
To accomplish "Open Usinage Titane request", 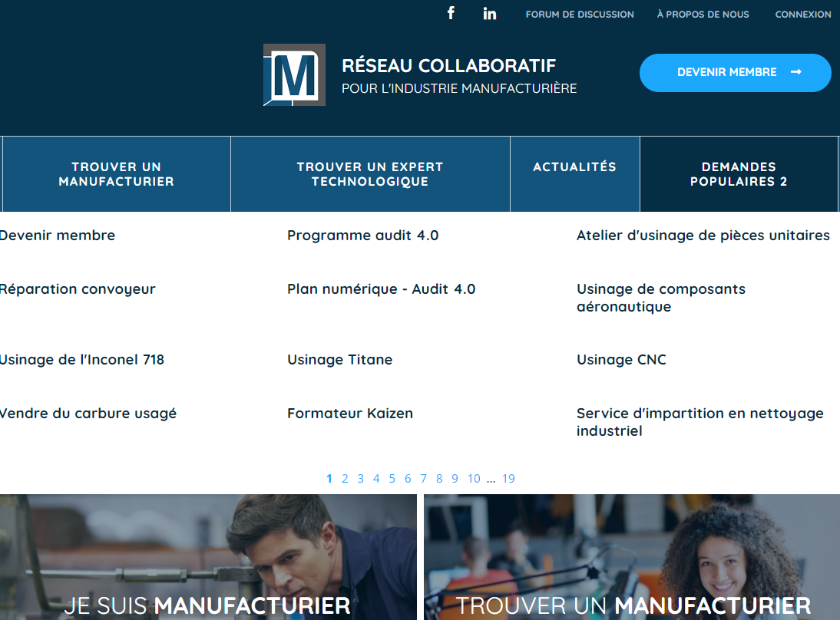I will pyautogui.click(x=339, y=360).
